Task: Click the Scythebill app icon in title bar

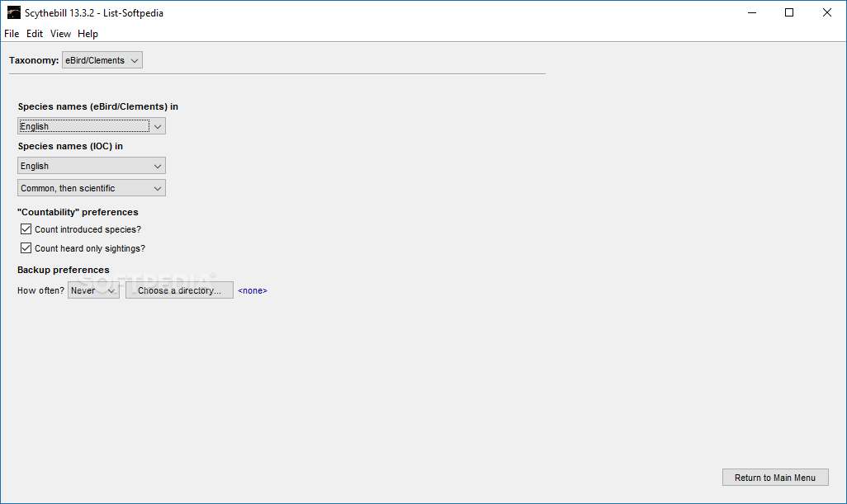Action: pos(13,12)
